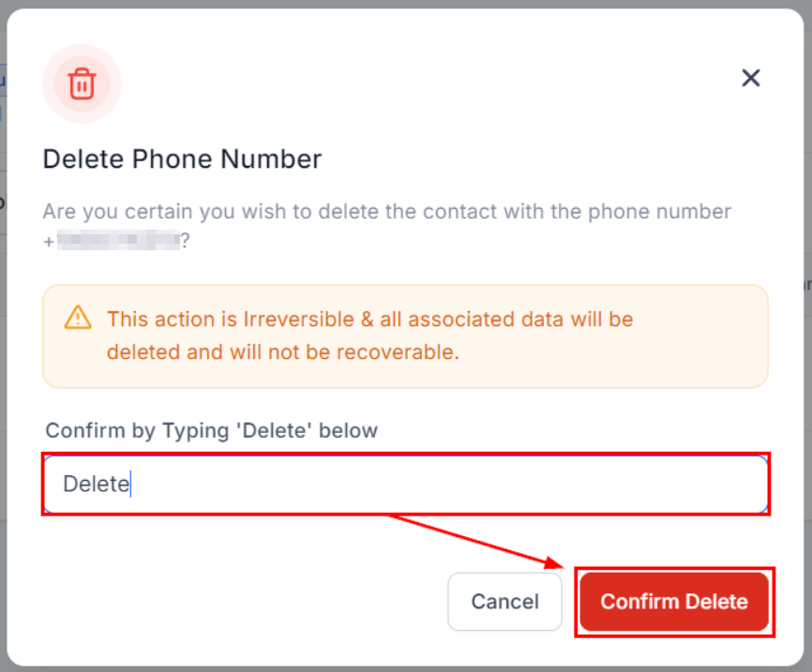The width and height of the screenshot is (812, 672).
Task: Click the blurred phone number
Action: pos(117,241)
